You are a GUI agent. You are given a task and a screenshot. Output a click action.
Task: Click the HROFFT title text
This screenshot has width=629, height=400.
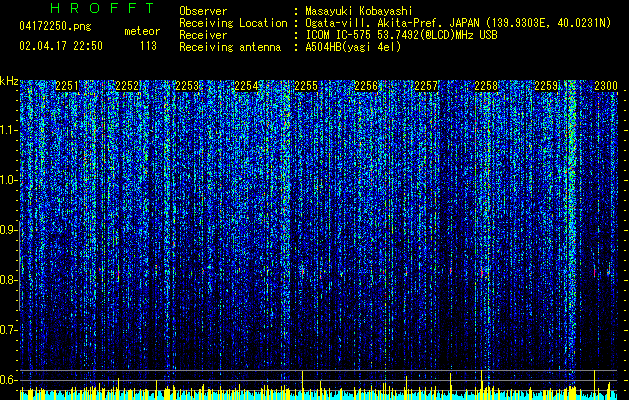click(103, 8)
